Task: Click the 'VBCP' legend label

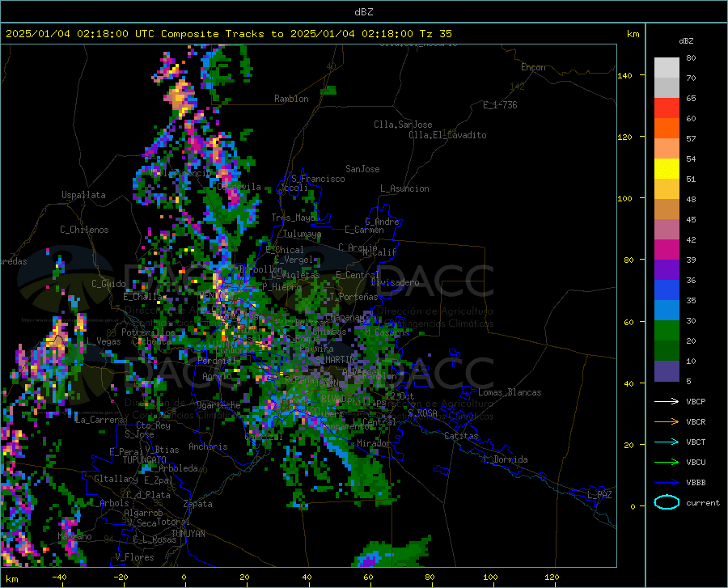Action: coord(696,401)
